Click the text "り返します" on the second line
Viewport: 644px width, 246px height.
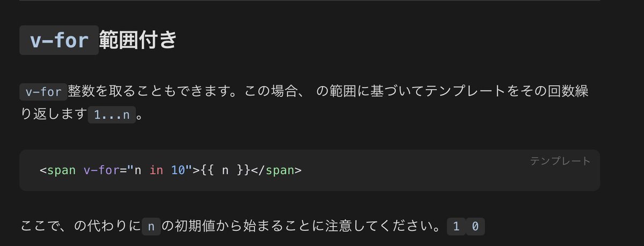(x=53, y=114)
